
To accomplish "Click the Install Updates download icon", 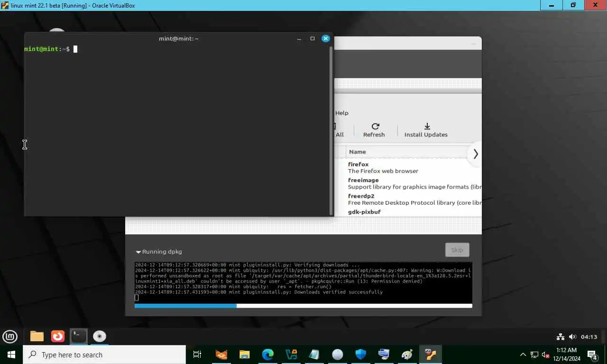I will [x=427, y=126].
